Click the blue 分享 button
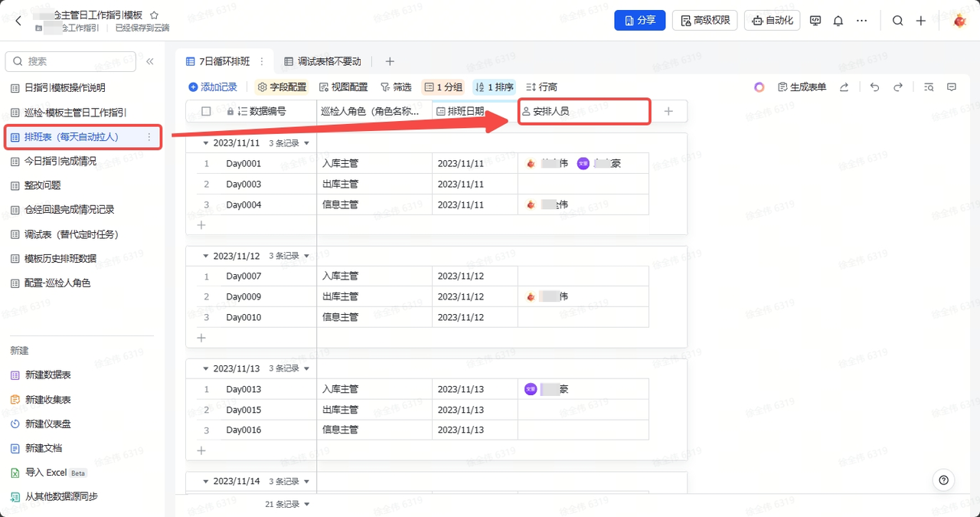 [x=639, y=21]
